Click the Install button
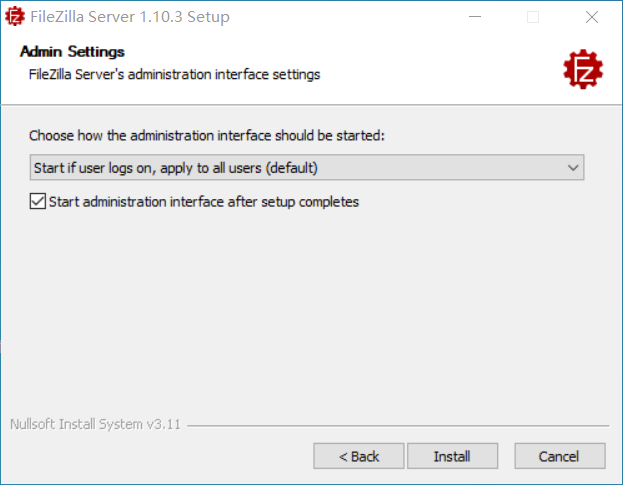Viewport: 623px width, 485px height. click(452, 456)
